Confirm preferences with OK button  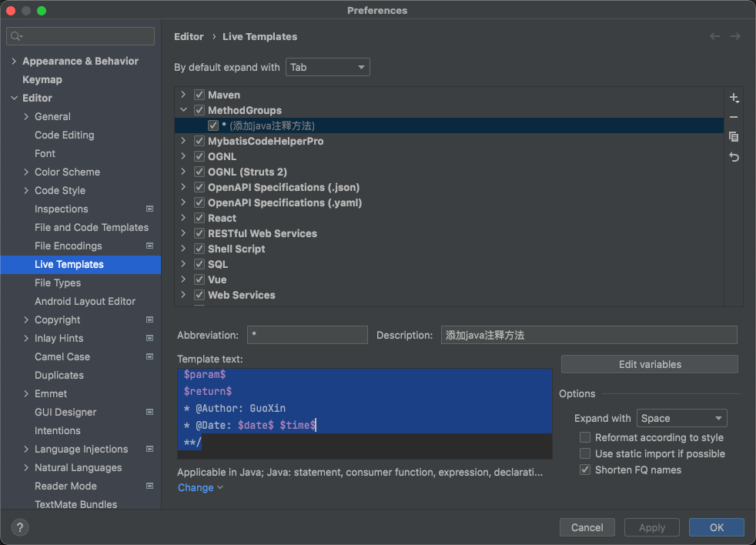pyautogui.click(x=717, y=527)
